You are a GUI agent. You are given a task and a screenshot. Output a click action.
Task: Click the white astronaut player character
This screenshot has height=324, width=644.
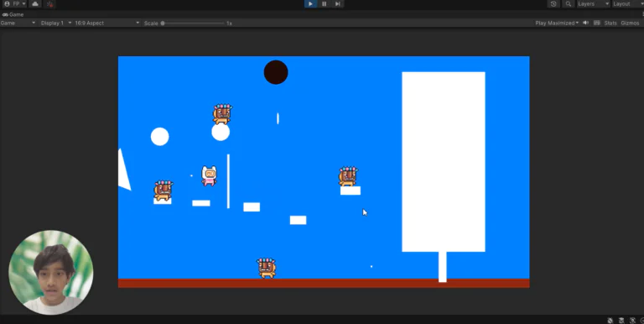click(x=209, y=176)
